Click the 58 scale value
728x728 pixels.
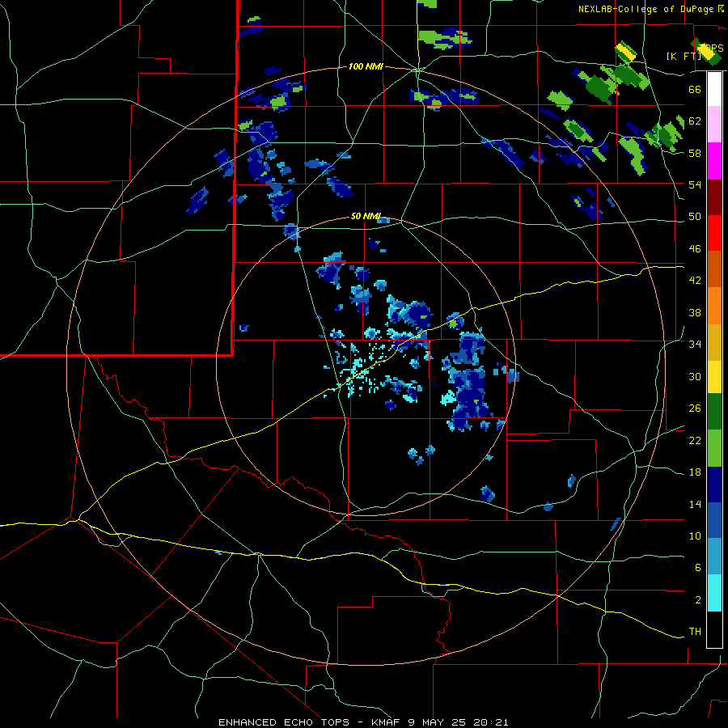tap(695, 153)
